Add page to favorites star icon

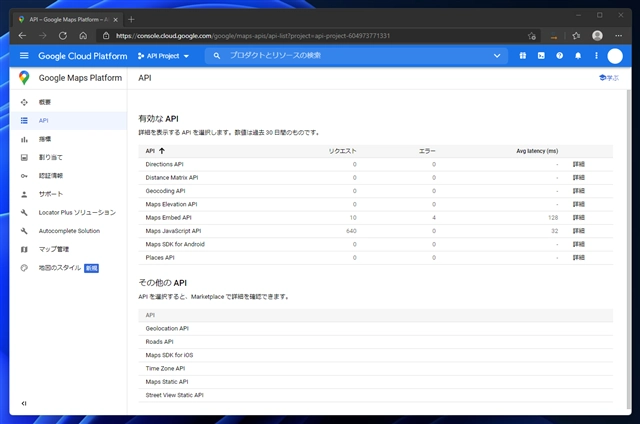[531, 36]
